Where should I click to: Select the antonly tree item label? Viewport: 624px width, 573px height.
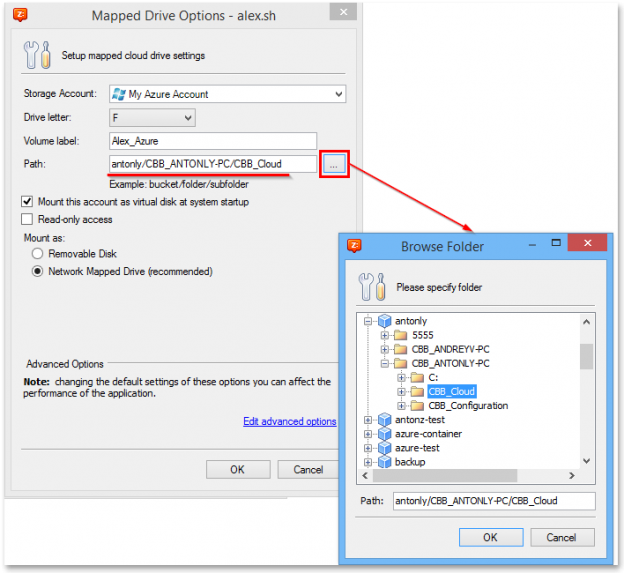tap(411, 321)
